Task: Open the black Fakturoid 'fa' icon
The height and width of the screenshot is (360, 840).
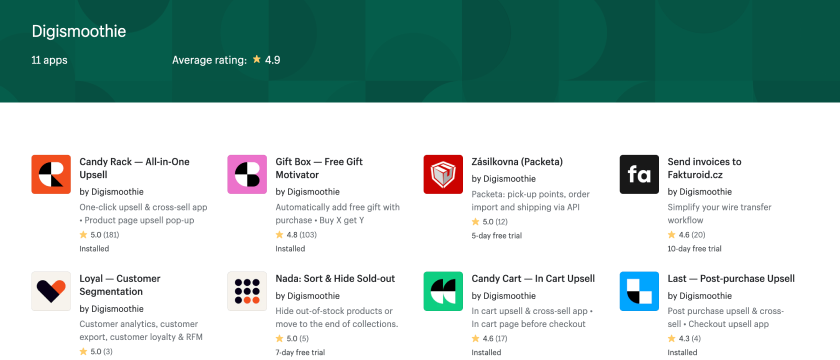Action: pos(639,174)
